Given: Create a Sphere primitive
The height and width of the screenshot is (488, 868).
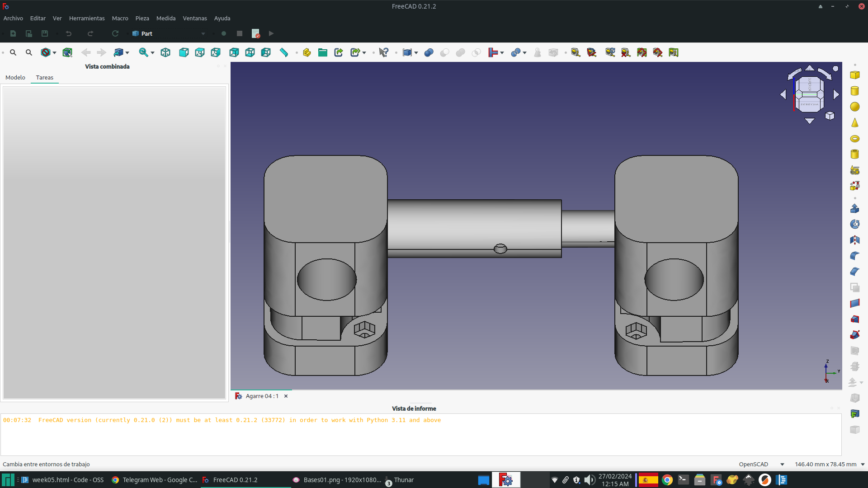Looking at the screenshot, I should coord(854,107).
